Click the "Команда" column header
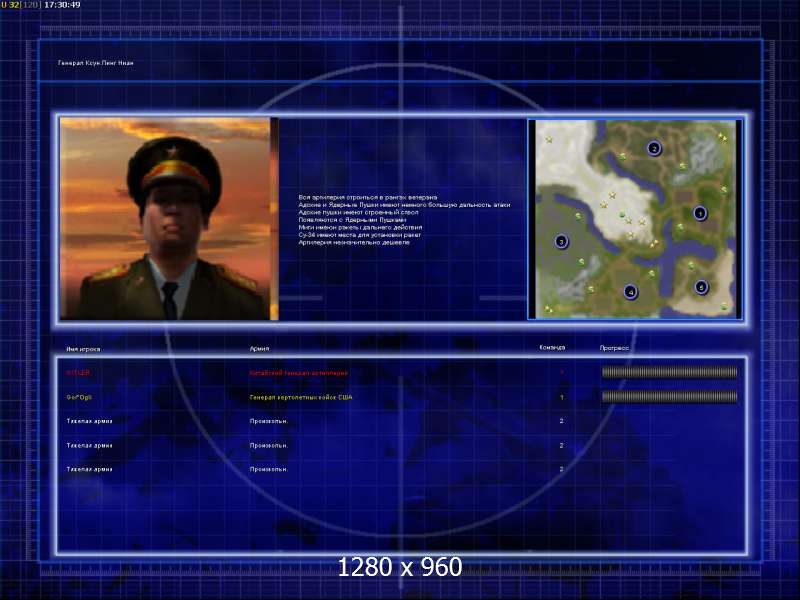The image size is (800, 600). pos(552,347)
